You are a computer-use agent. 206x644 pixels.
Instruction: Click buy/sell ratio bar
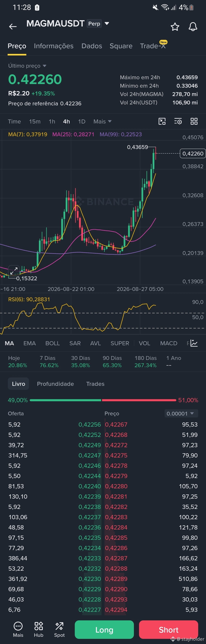coord(103,400)
